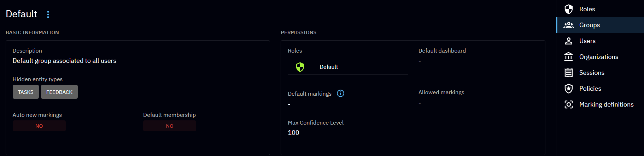Open the Sessions menu item

coord(592,73)
